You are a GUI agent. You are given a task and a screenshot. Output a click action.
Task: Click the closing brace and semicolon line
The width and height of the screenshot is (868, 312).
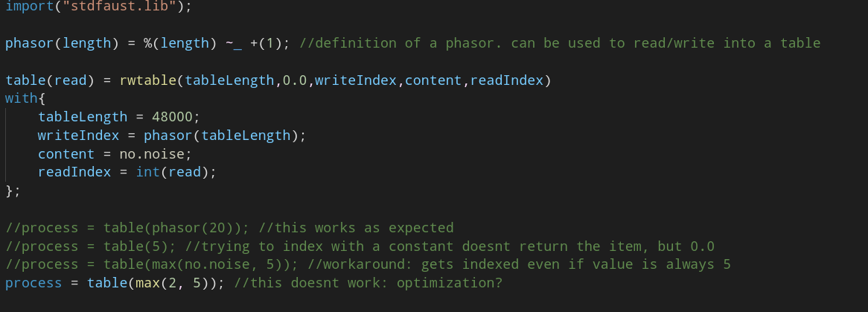(x=13, y=191)
